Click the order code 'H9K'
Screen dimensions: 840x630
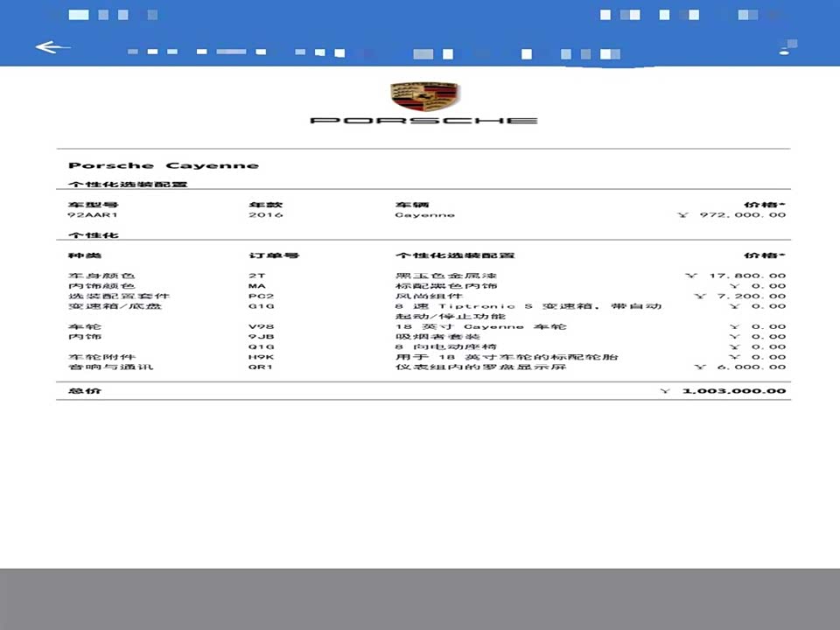pos(261,357)
